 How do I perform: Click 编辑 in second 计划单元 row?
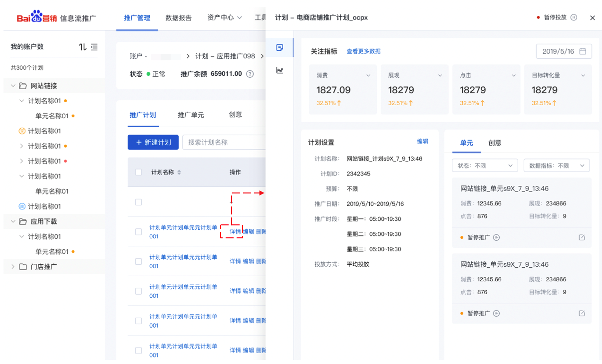[x=248, y=261]
